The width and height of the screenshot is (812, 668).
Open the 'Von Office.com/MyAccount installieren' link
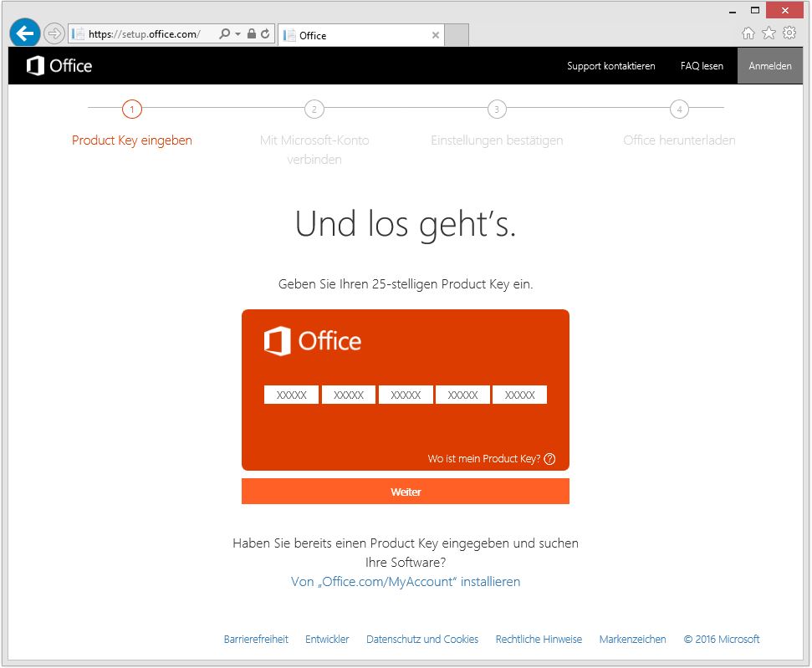pos(405,581)
